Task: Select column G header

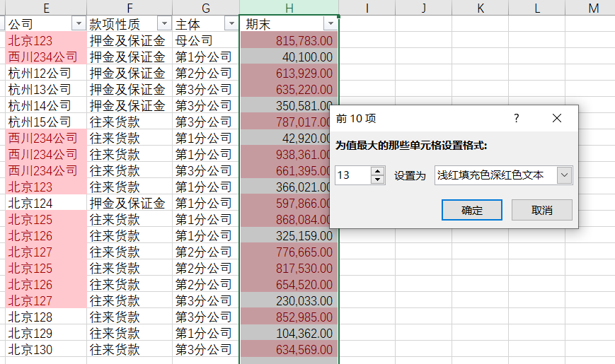Action: point(206,8)
